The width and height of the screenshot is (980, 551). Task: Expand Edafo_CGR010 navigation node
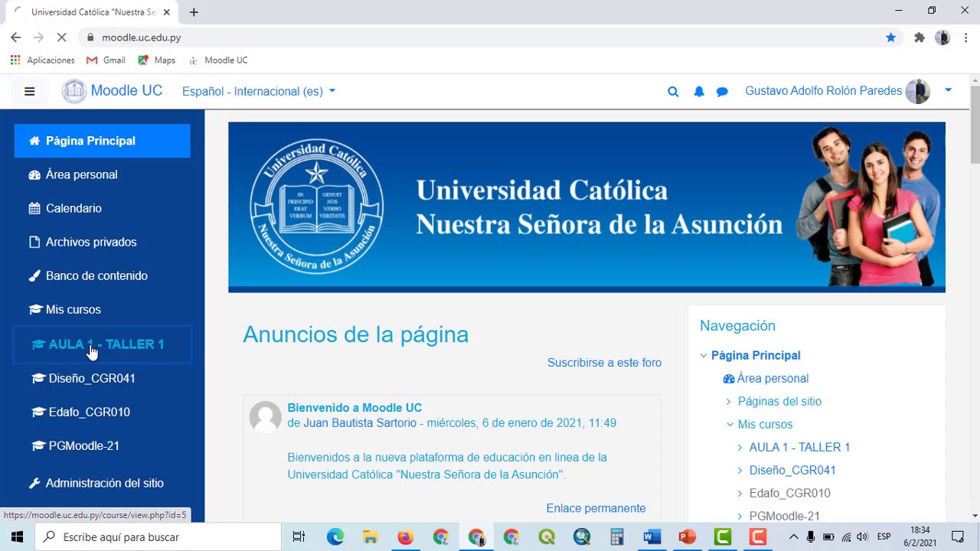pos(740,493)
